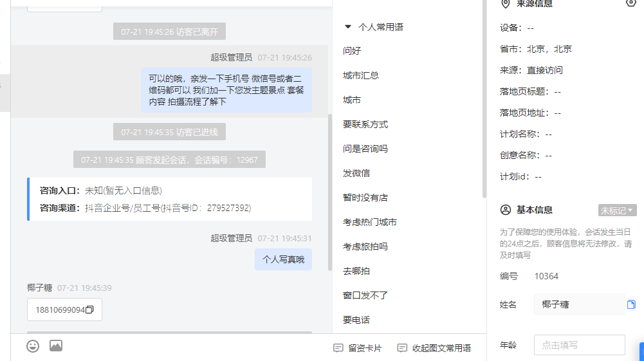Select the 去哪拍 quick phrase
The image size is (644, 361).
(356, 271)
